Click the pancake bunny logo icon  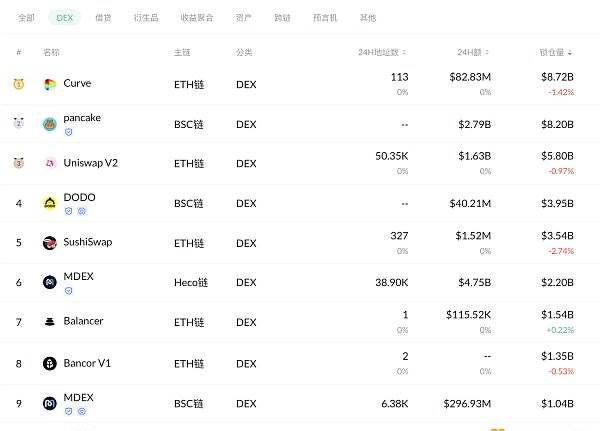tap(50, 124)
